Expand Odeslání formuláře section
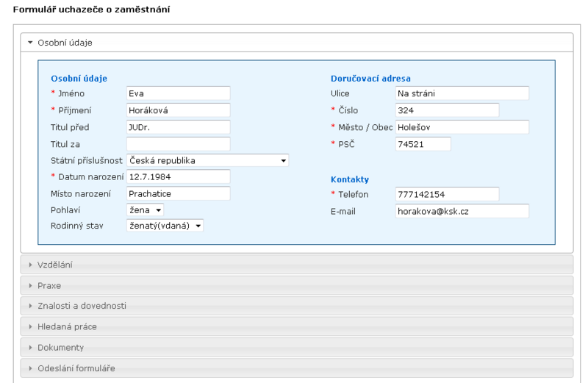Image resolution: width=588 pixels, height=383 pixels. [x=297, y=368]
